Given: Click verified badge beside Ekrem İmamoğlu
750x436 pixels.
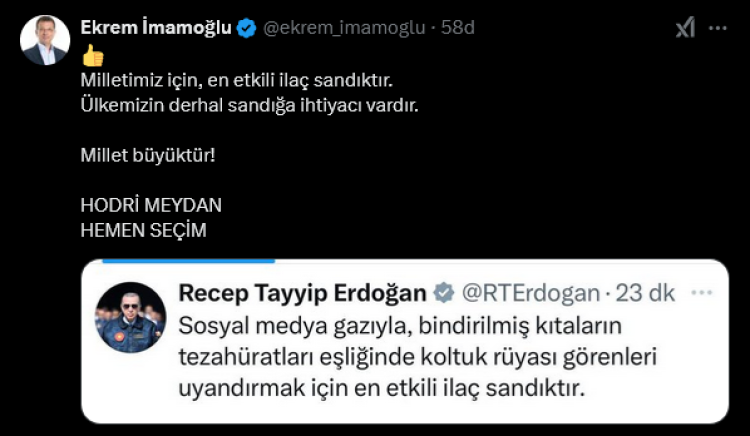Looking at the screenshot, I should (247, 29).
